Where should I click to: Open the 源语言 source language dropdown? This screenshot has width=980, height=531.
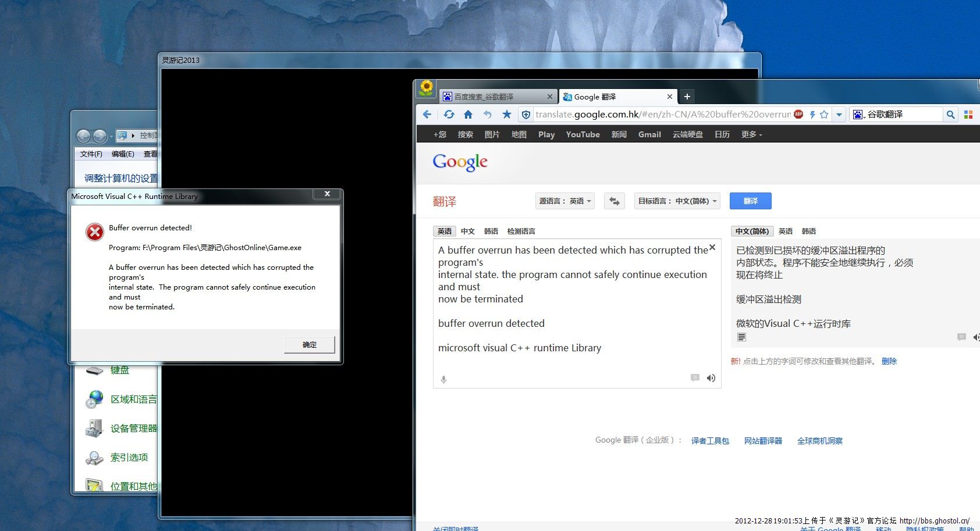pyautogui.click(x=564, y=201)
